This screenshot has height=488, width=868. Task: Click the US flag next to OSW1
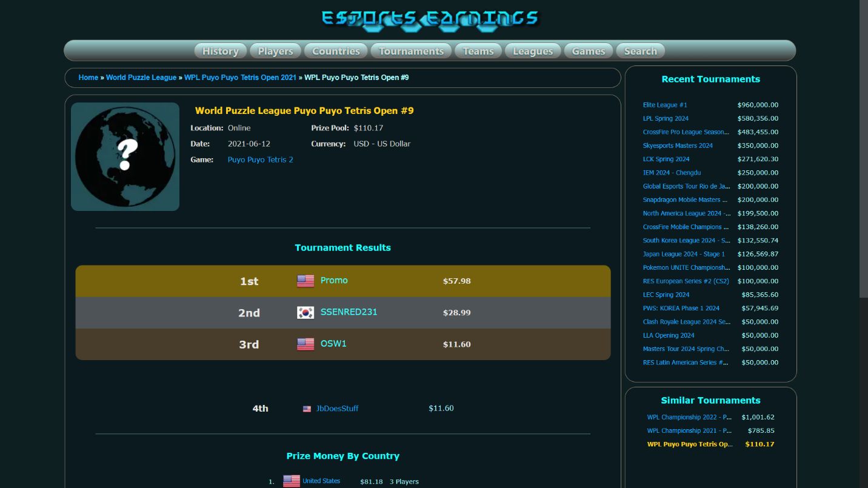coord(305,344)
